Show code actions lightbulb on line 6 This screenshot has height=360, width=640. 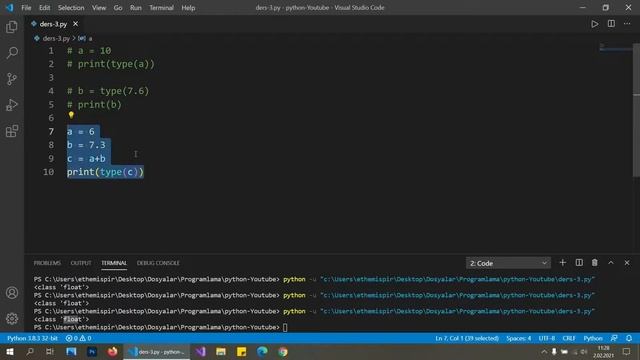[x=71, y=116]
